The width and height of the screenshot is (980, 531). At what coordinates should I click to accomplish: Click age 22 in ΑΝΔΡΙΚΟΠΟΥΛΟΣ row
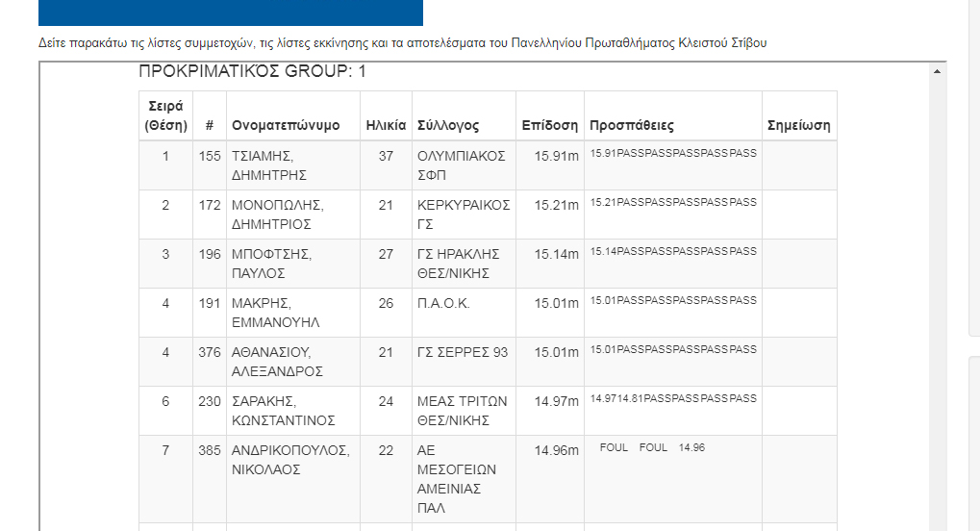click(x=386, y=449)
